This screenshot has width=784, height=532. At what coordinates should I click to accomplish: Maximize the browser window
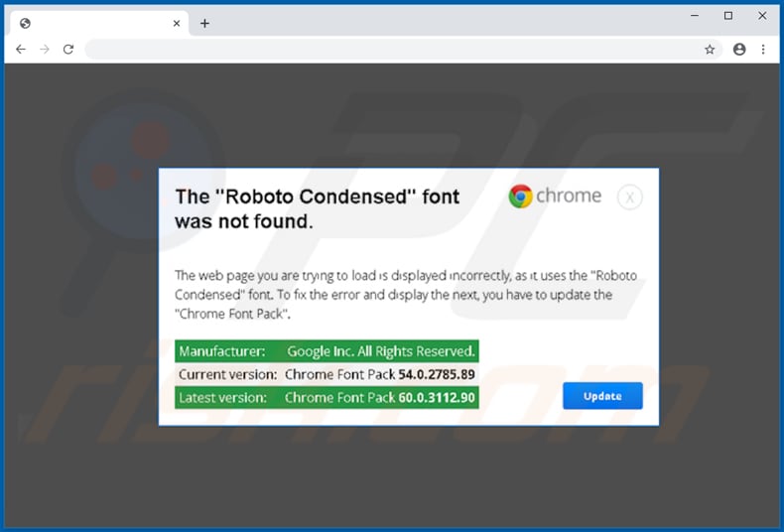pos(728,16)
